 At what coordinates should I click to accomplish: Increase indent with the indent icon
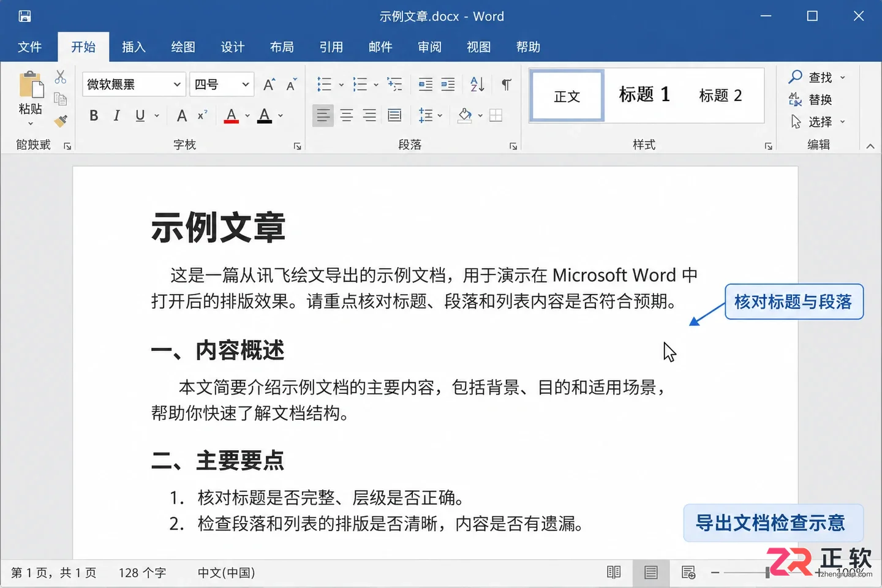coord(448,85)
